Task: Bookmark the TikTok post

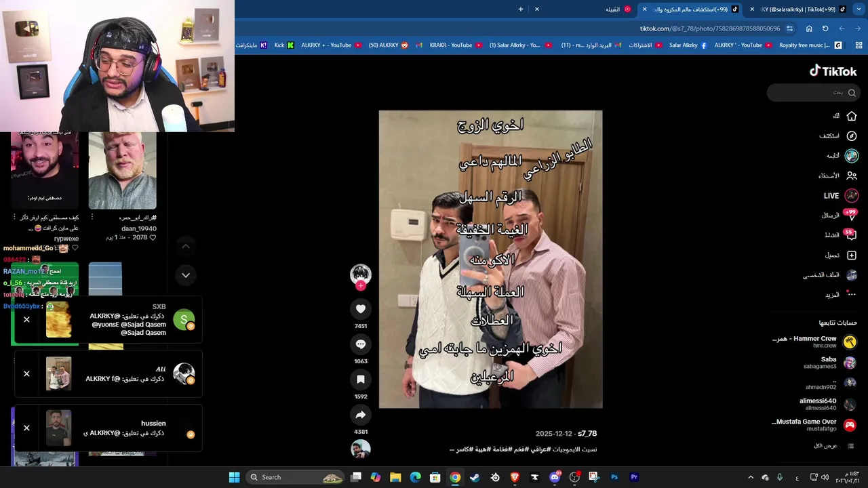Action: click(361, 380)
